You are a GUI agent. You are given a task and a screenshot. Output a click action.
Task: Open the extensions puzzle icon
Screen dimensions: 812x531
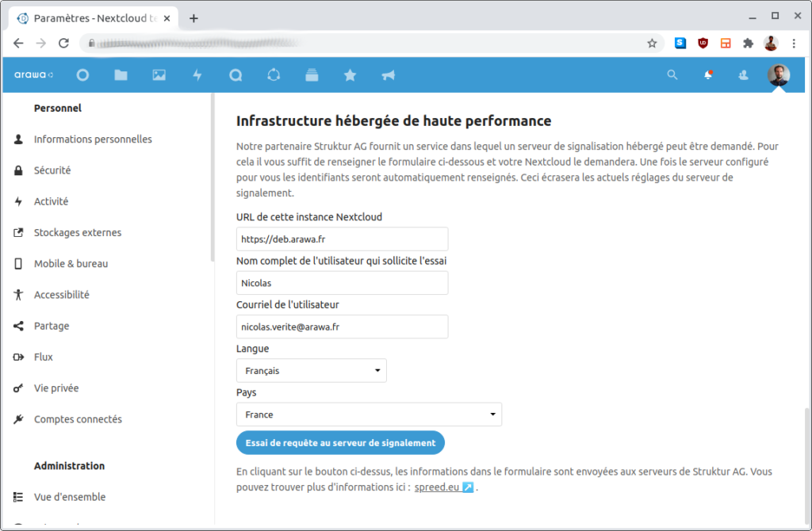click(748, 44)
